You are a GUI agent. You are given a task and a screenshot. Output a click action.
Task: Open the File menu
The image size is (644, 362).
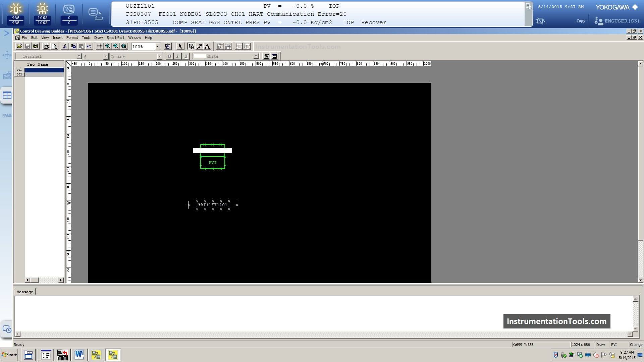24,38
